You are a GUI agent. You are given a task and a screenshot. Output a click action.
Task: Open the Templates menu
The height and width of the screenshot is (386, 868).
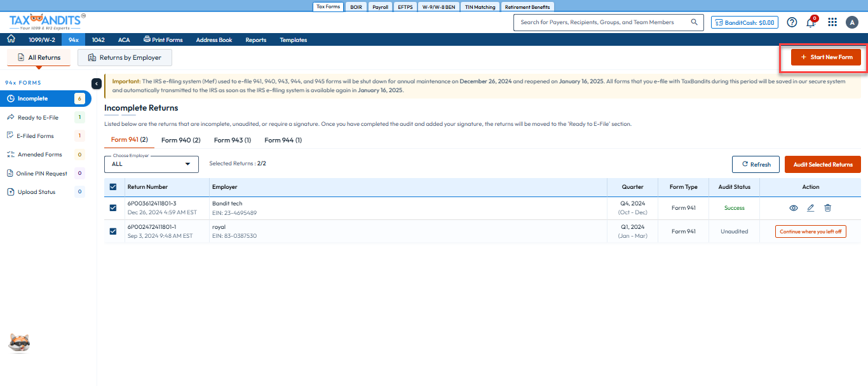(x=293, y=39)
